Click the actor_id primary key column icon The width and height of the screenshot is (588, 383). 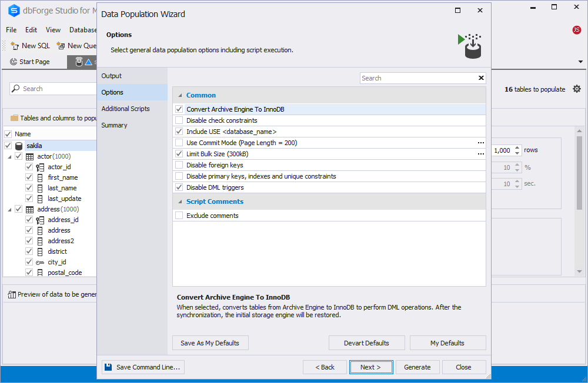40,167
